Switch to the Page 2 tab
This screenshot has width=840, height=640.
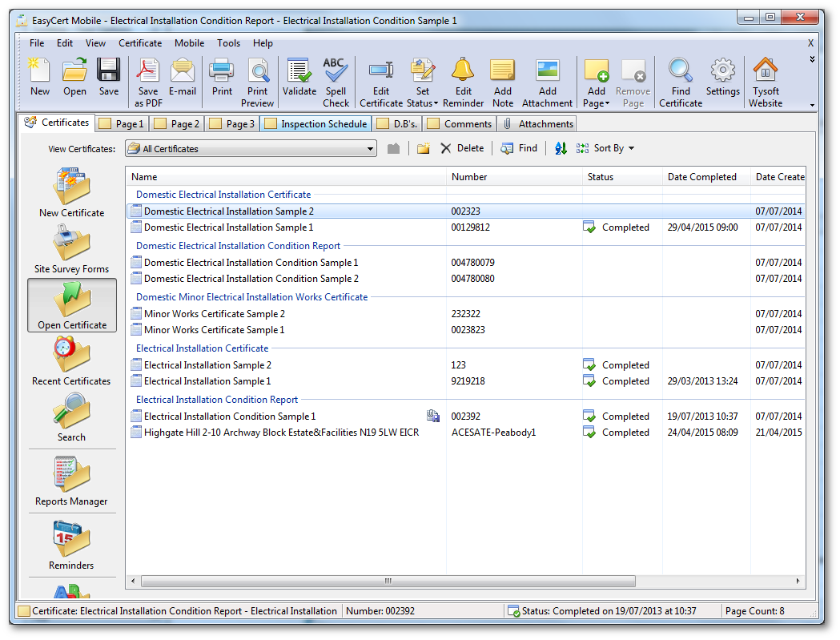coord(177,124)
